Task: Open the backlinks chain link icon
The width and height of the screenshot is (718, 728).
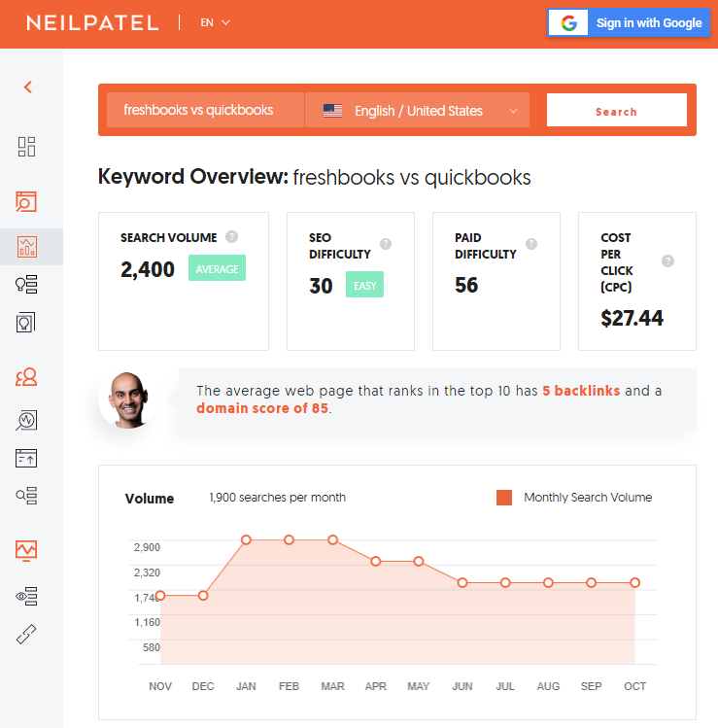Action: (26, 634)
